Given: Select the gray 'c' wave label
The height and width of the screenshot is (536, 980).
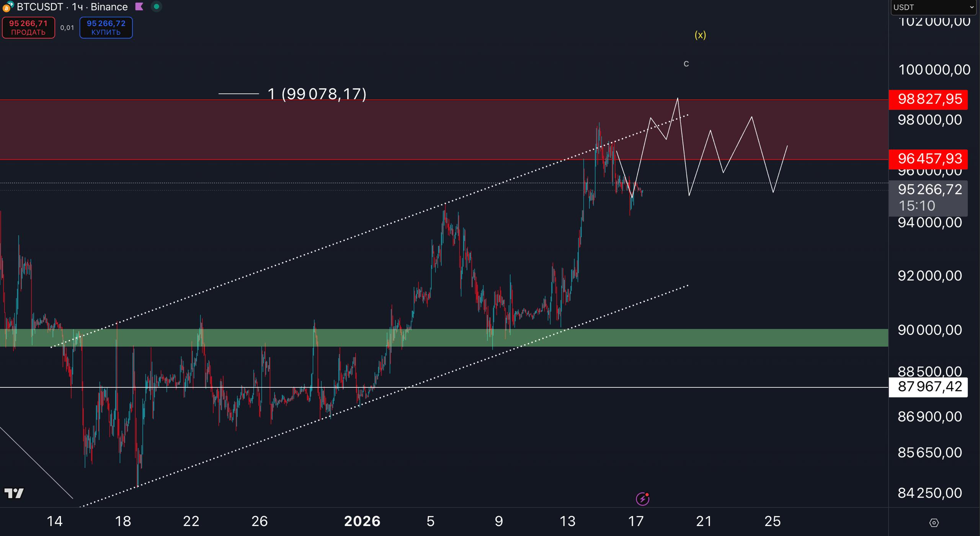Looking at the screenshot, I should click(686, 64).
